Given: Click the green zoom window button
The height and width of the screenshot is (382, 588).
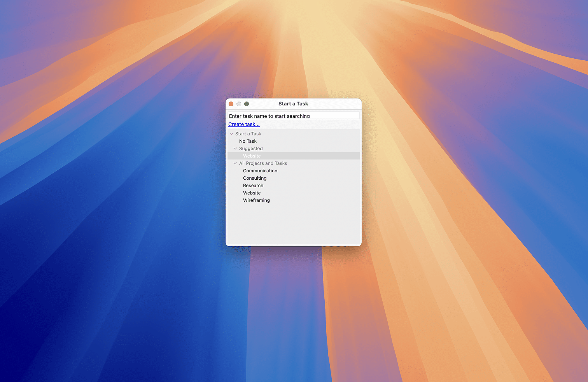Looking at the screenshot, I should (x=247, y=104).
